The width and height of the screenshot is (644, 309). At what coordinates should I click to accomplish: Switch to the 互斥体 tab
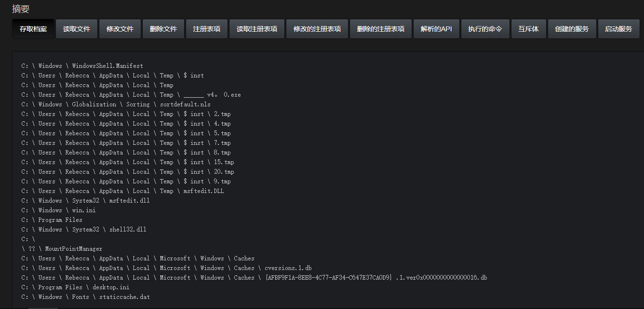528,29
